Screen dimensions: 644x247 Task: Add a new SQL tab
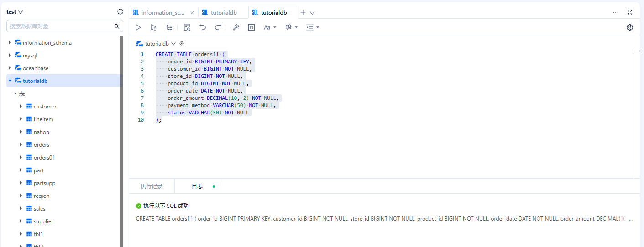pos(303,12)
